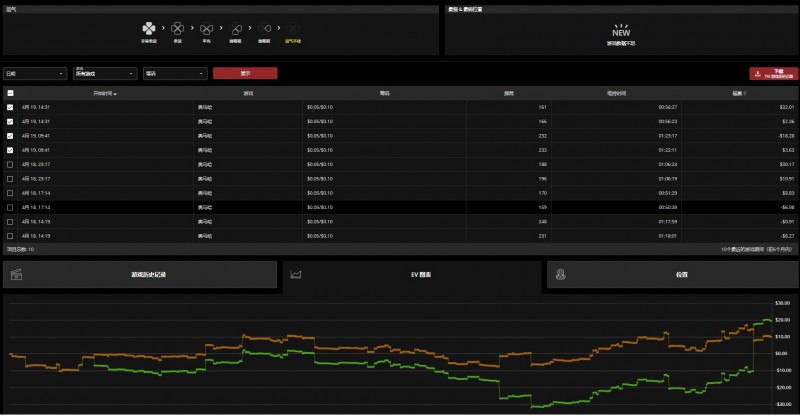Open the 筹码 stakes filter dropdown
Image resolution: width=800 pixels, height=416 pixels.
[175, 73]
